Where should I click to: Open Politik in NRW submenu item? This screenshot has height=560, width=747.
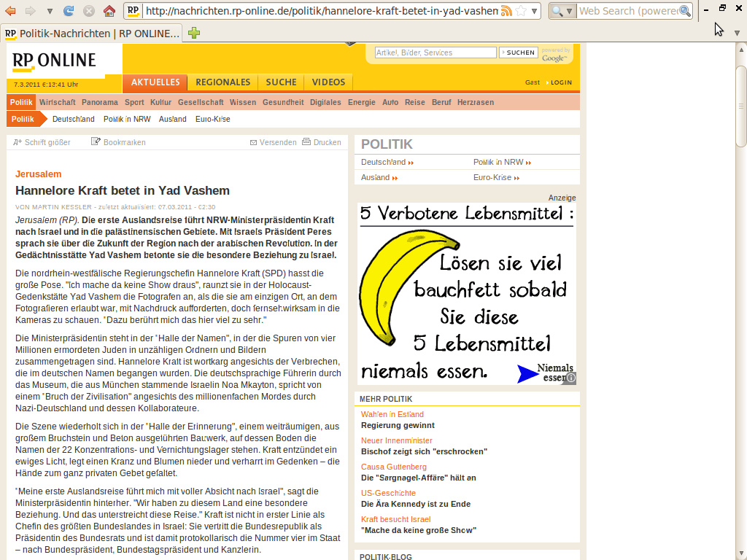pos(127,119)
